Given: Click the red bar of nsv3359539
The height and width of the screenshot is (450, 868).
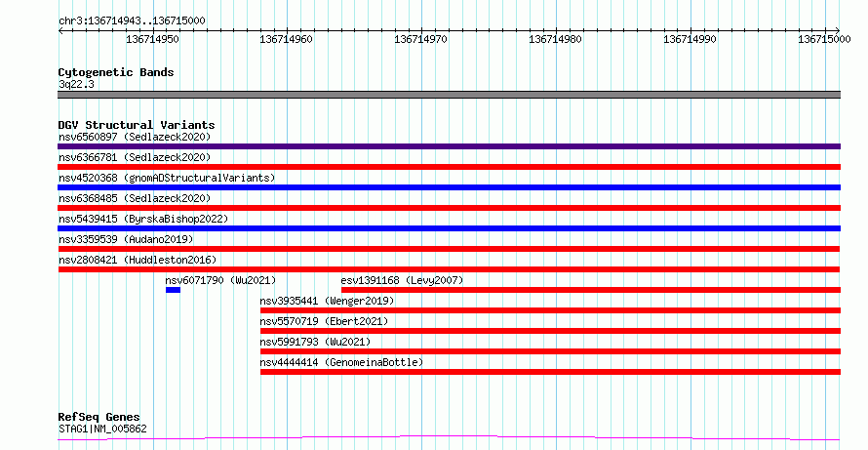Looking at the screenshot, I should [449, 249].
